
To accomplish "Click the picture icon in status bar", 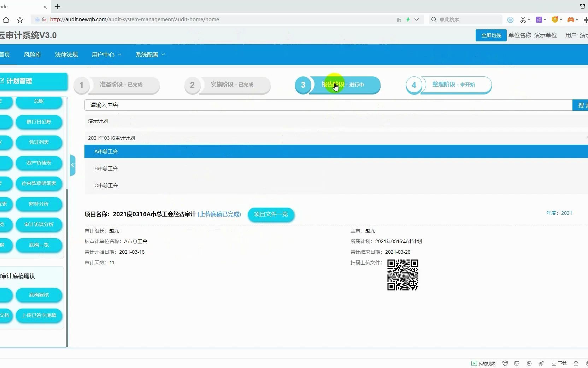I will [517, 363].
